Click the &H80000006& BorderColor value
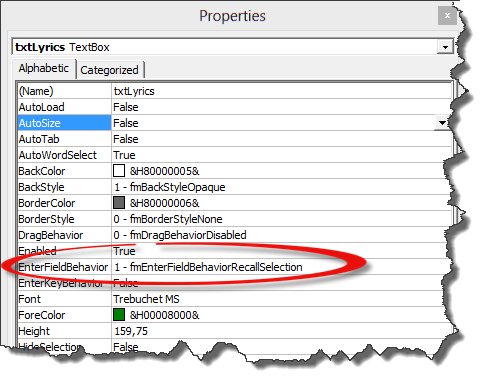This screenshot has width=496, height=387. [164, 203]
